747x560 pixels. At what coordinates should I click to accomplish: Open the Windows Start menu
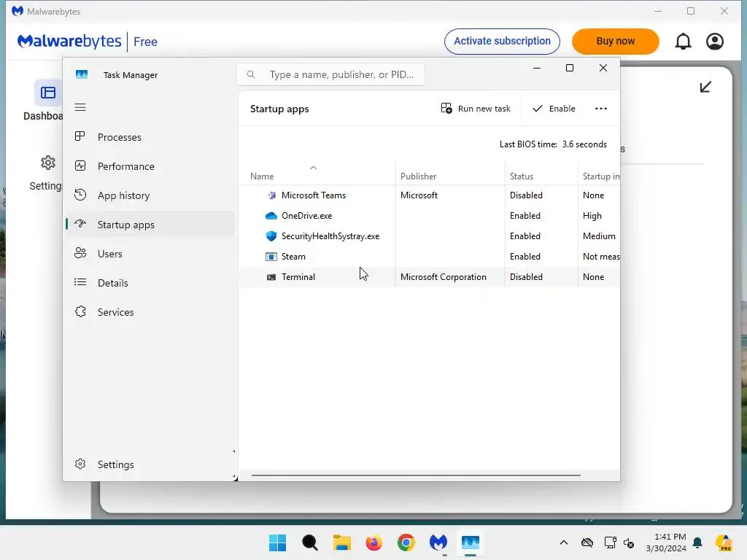click(x=277, y=542)
